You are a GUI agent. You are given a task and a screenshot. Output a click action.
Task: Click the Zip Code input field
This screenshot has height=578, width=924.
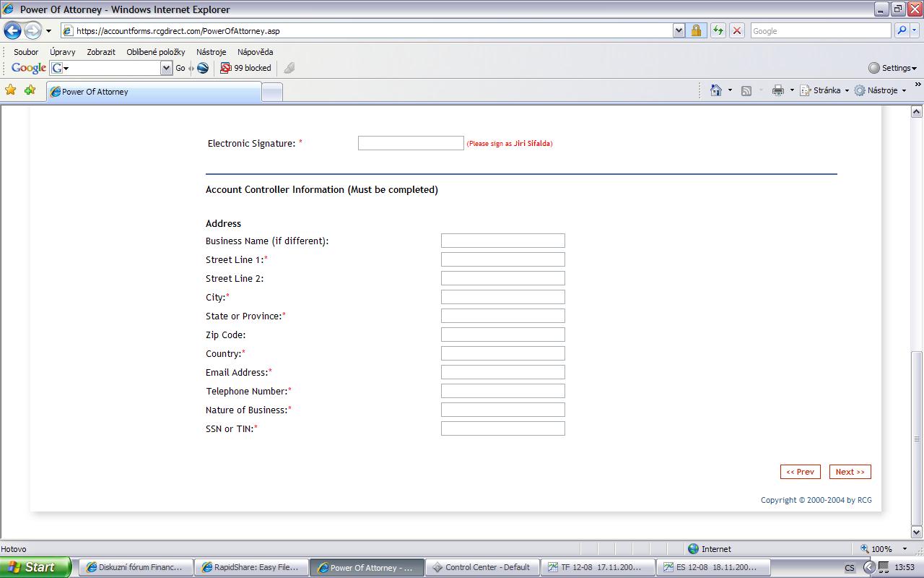point(503,335)
